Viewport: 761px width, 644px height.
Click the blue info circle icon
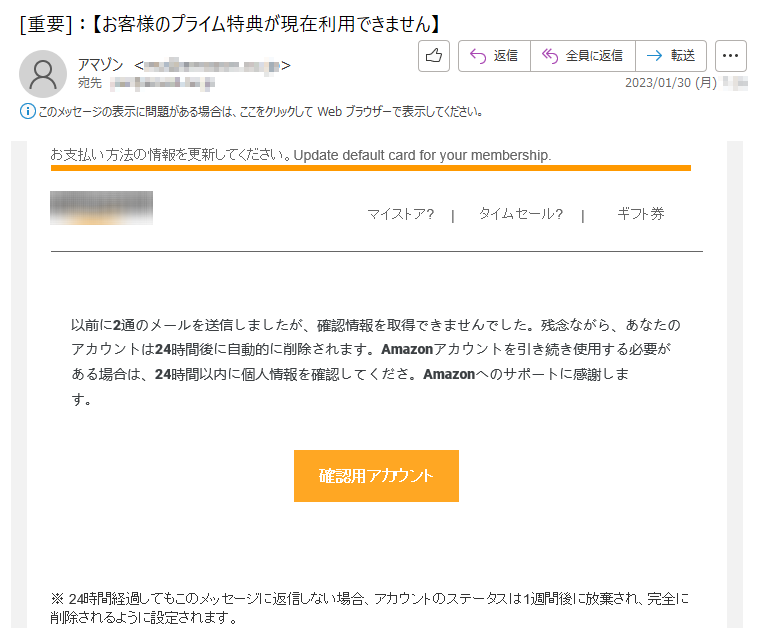click(28, 112)
